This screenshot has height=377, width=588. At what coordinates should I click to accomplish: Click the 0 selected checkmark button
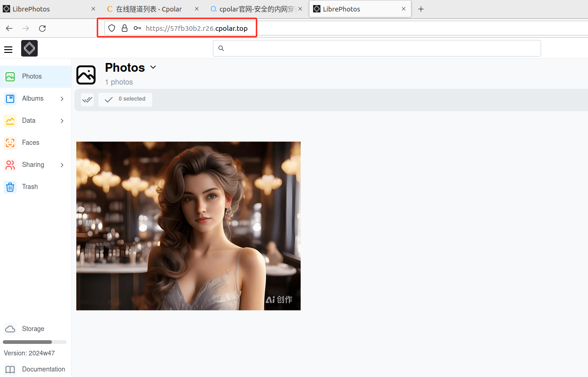point(125,100)
